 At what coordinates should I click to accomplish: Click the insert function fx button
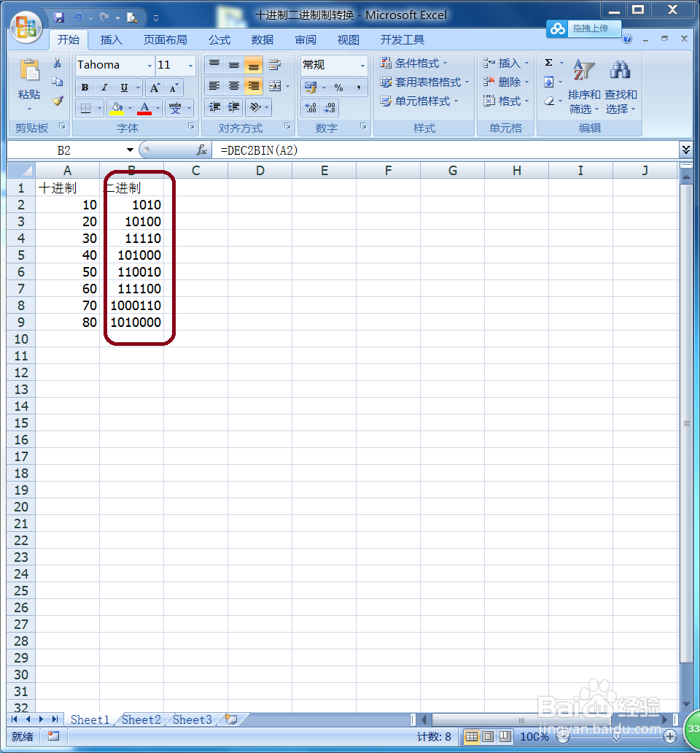[x=202, y=150]
